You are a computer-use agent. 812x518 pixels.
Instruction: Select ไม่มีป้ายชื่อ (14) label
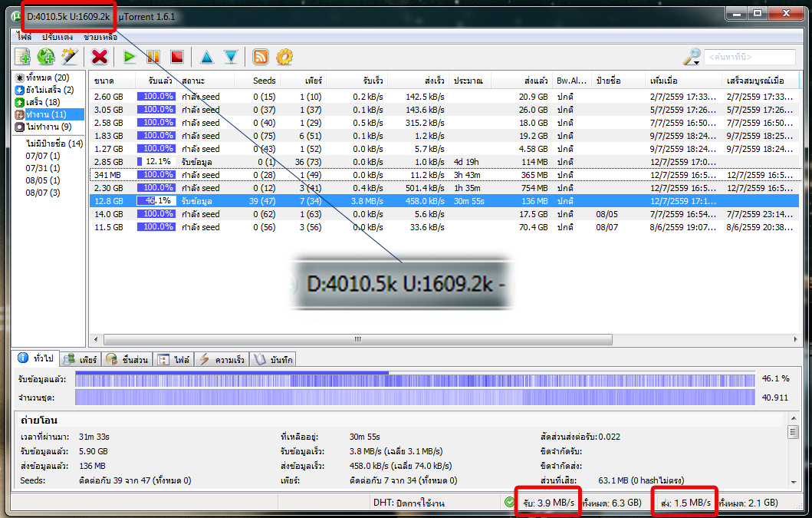pos(54,143)
